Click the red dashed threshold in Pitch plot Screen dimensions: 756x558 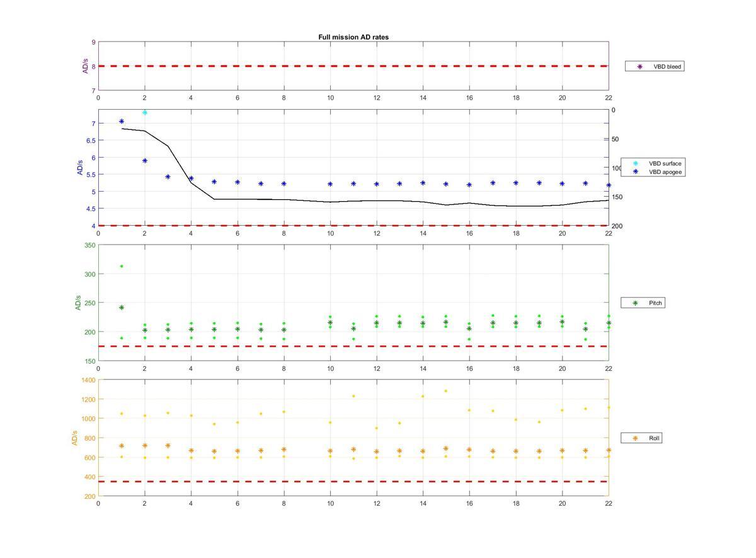(x=353, y=346)
